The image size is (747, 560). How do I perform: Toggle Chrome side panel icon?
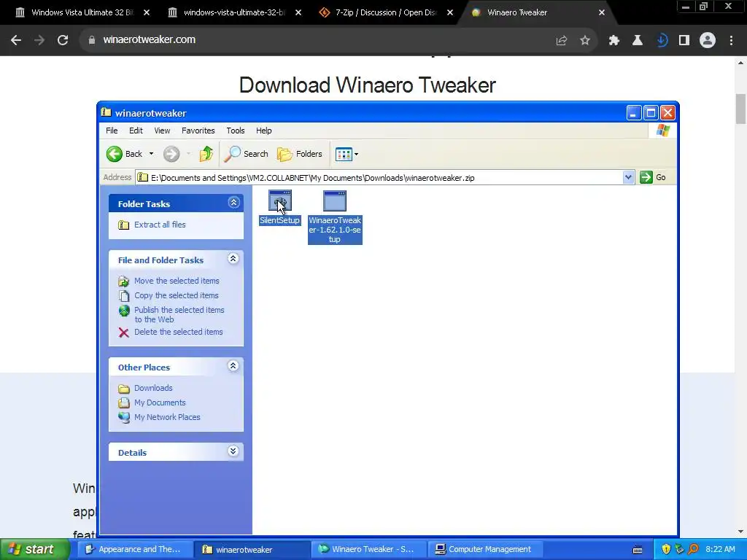(684, 41)
